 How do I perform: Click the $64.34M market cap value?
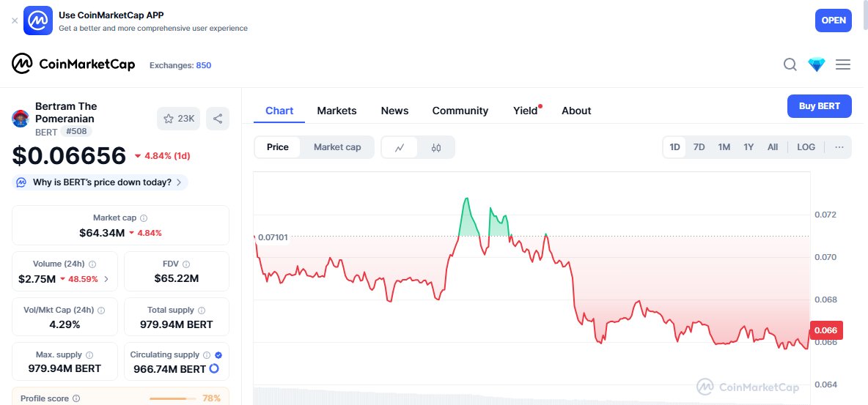tap(102, 233)
